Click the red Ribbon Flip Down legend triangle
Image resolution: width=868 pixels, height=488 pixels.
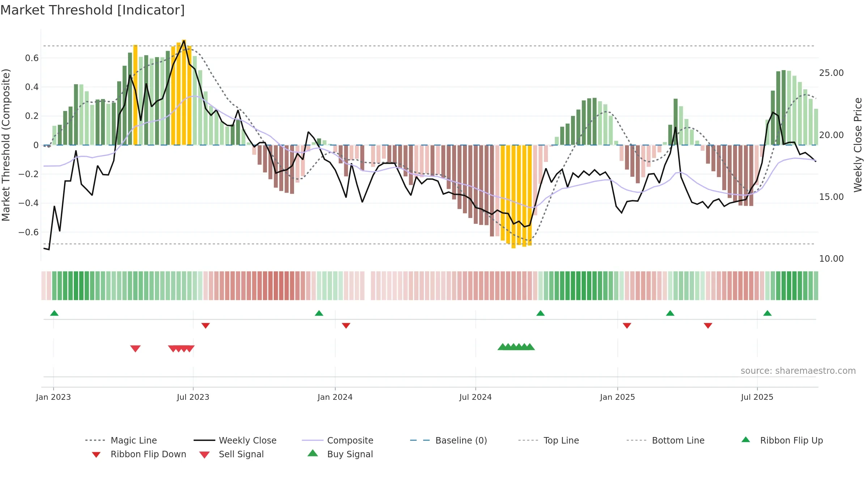tap(96, 455)
